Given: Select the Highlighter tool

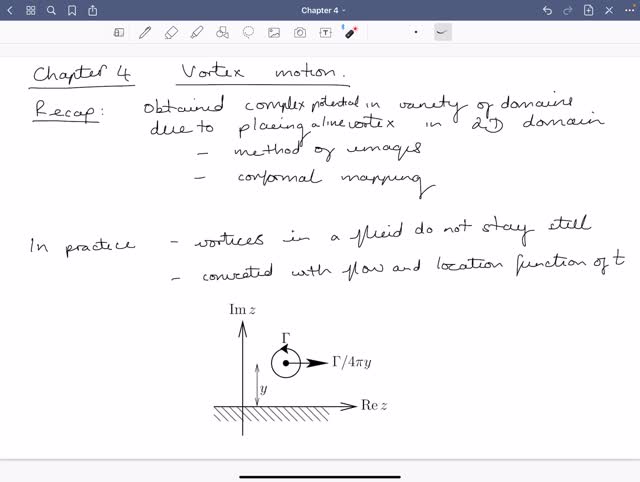Looking at the screenshot, I should pyautogui.click(x=196, y=32).
